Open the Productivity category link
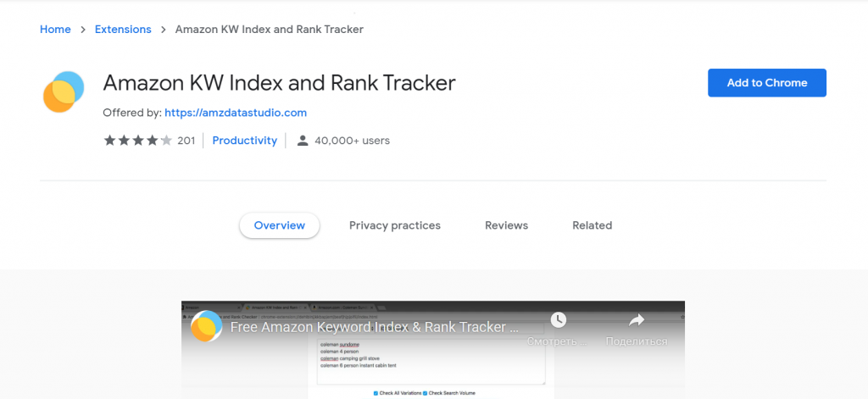The image size is (868, 399). 245,141
